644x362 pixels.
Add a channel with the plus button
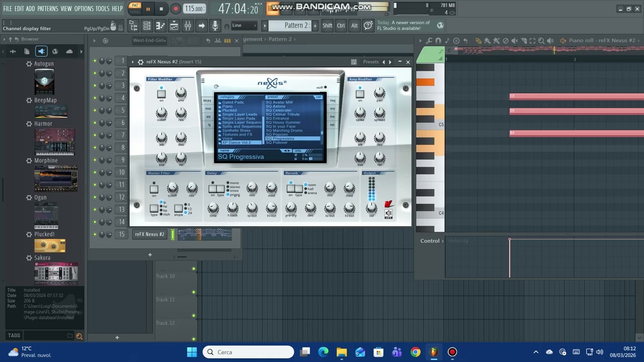(x=149, y=254)
